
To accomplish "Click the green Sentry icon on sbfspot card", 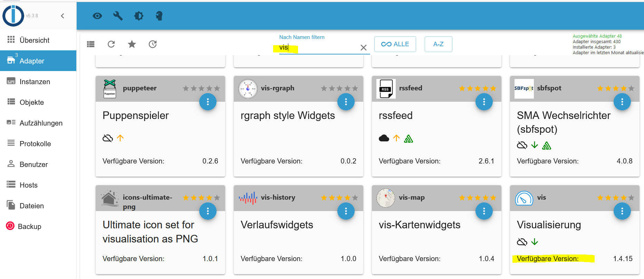I will pyautogui.click(x=547, y=146).
